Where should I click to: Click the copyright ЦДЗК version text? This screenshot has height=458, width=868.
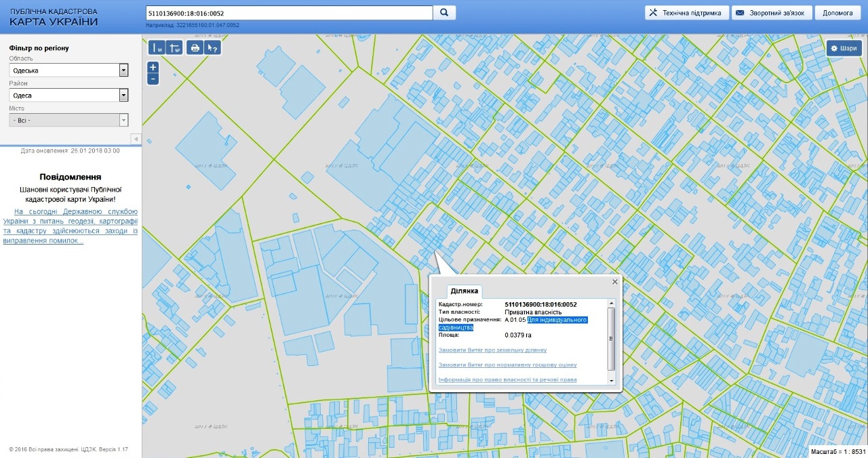pos(68,449)
